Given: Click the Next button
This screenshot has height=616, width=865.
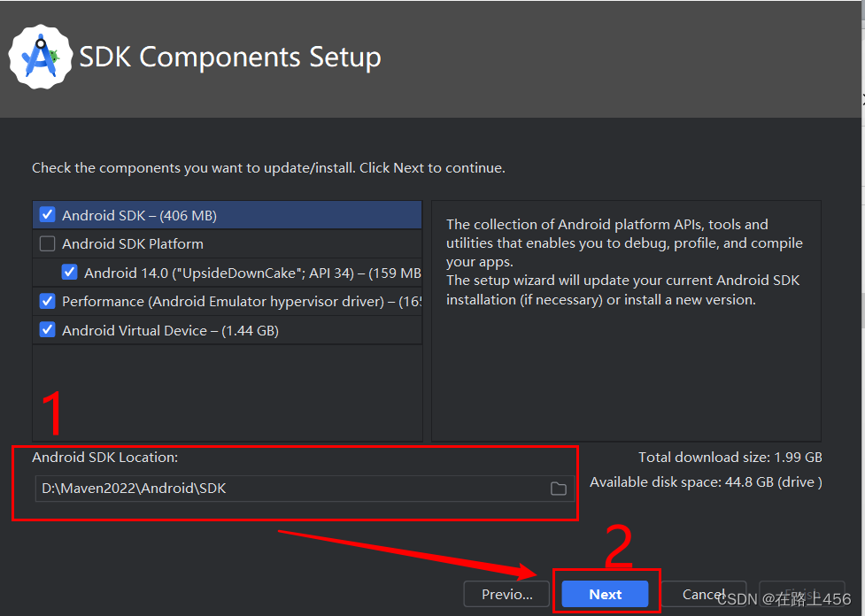Looking at the screenshot, I should coord(606,594).
